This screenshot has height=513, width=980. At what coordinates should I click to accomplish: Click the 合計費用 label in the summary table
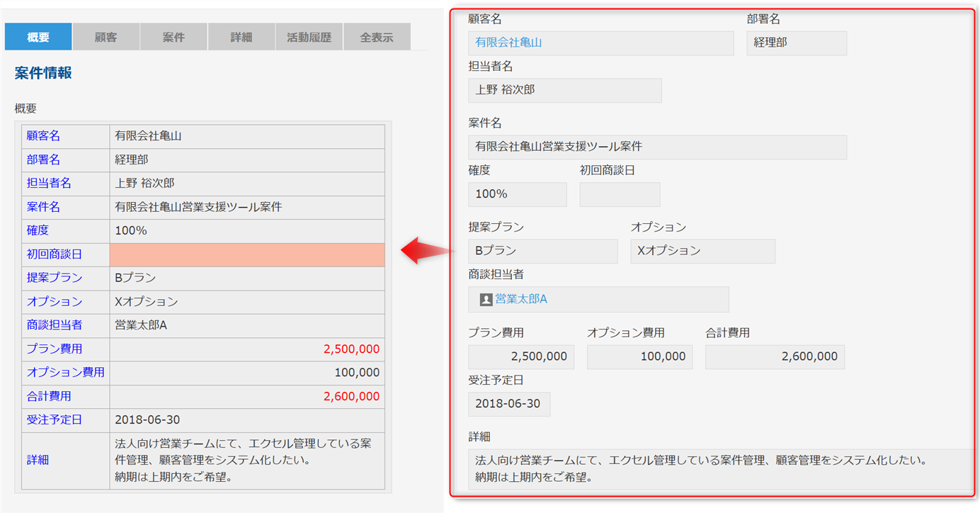[49, 396]
